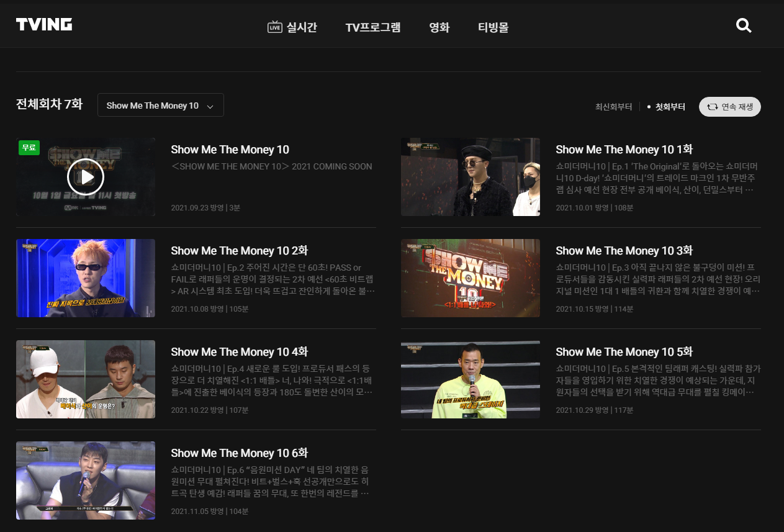
Task: Click the 2021.11.05 방영 | 104분 info
Action: [210, 511]
